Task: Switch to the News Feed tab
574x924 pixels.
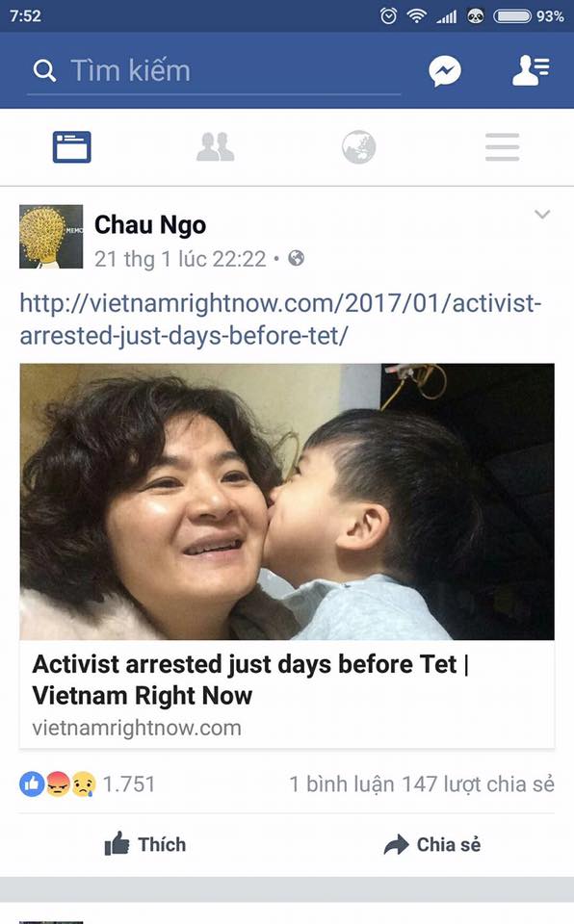Action: point(72,146)
